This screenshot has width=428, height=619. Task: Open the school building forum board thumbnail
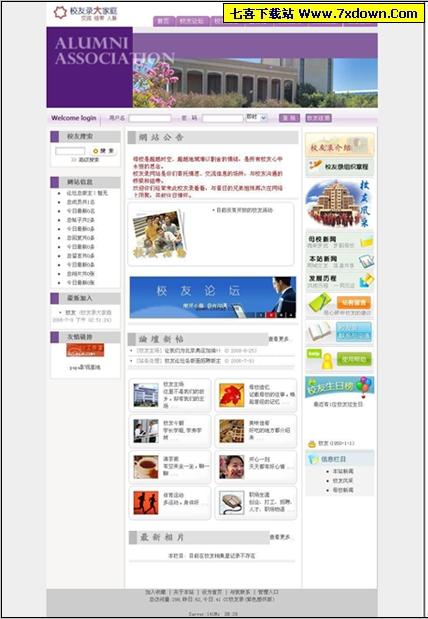146,395
